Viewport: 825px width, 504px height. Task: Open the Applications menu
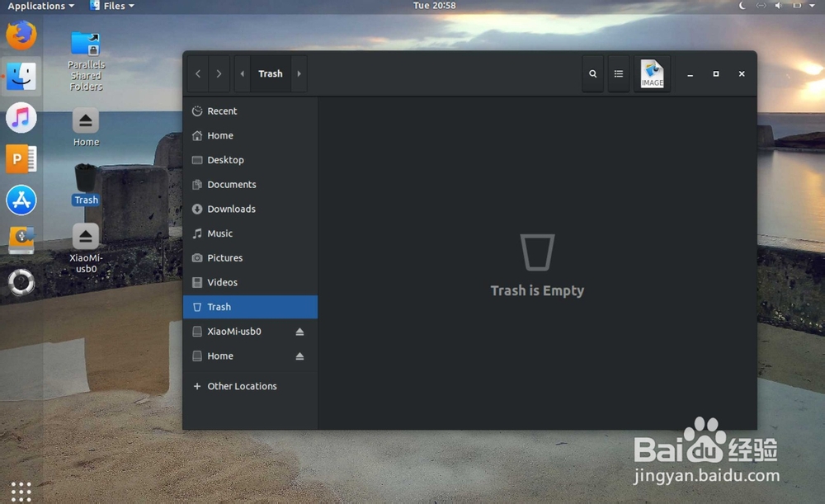pos(40,6)
